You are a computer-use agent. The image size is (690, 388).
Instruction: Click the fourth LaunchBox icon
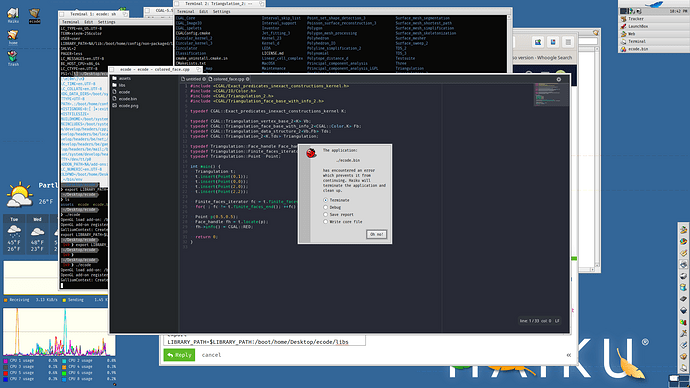(x=683, y=264)
